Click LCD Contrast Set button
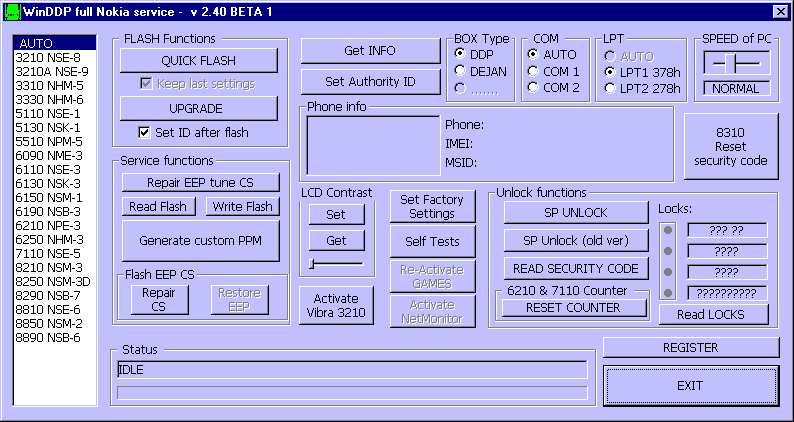794x422 pixels. pos(336,214)
